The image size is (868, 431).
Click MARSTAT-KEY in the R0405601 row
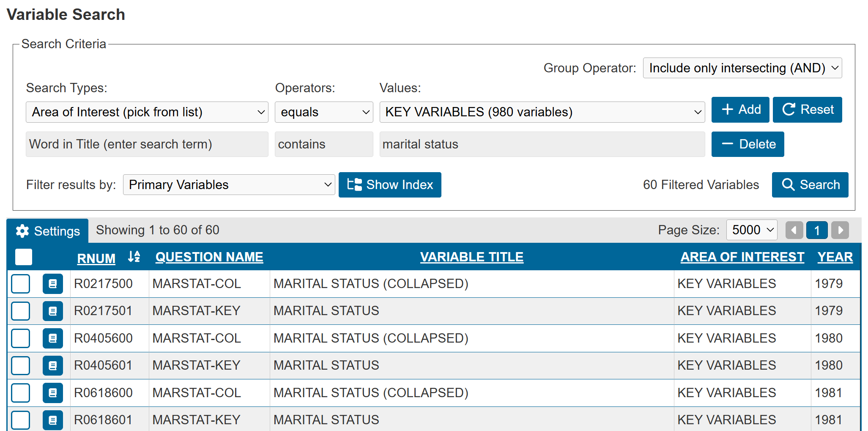[x=197, y=365]
